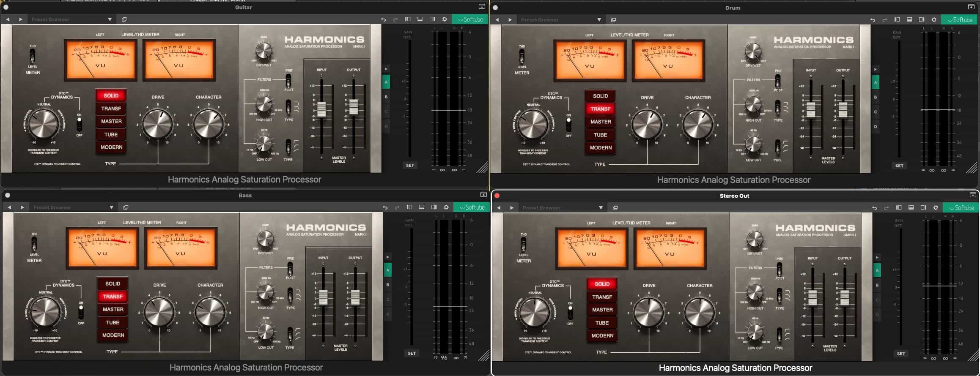Choose MODERN saturation type in Drum plugin
This screenshot has height=376, width=980.
pos(601,148)
